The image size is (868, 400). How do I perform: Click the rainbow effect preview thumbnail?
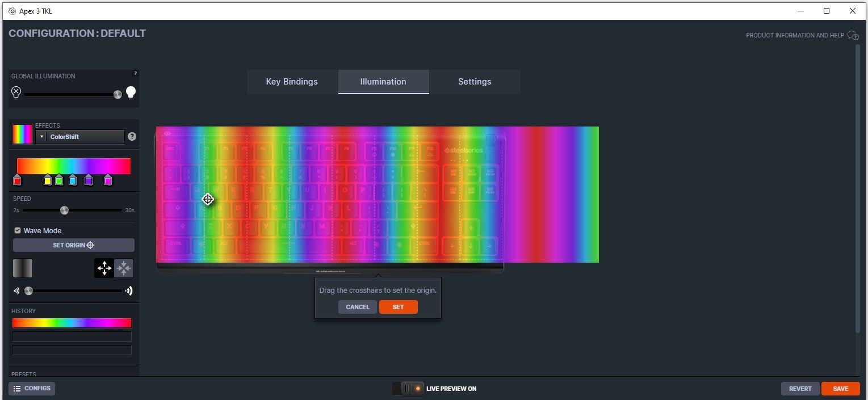point(23,134)
